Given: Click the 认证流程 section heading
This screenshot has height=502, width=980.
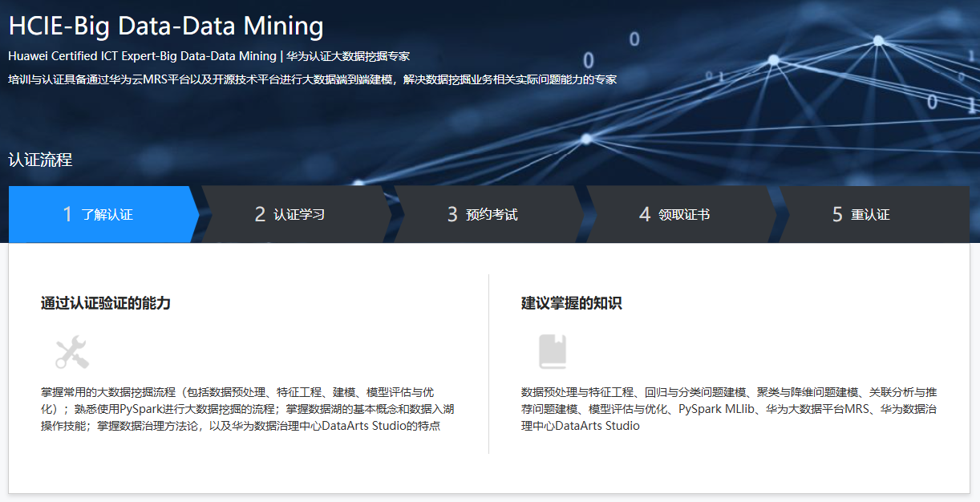Looking at the screenshot, I should (x=40, y=160).
